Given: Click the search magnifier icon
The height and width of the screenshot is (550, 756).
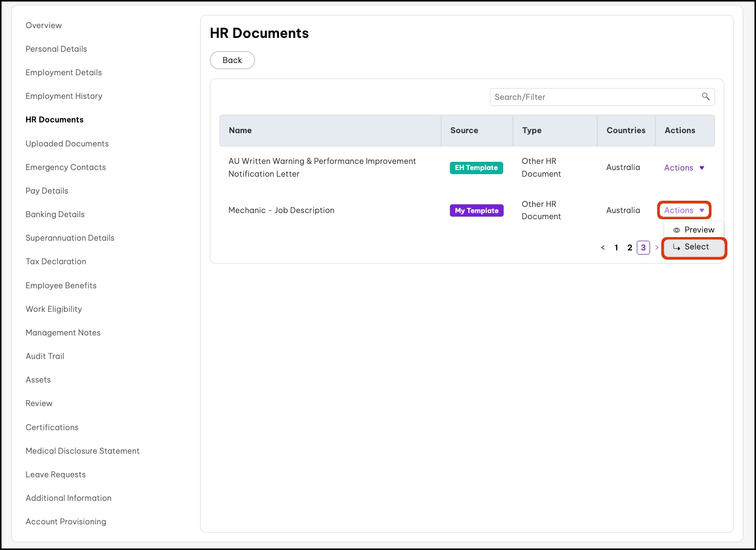Looking at the screenshot, I should click(705, 97).
